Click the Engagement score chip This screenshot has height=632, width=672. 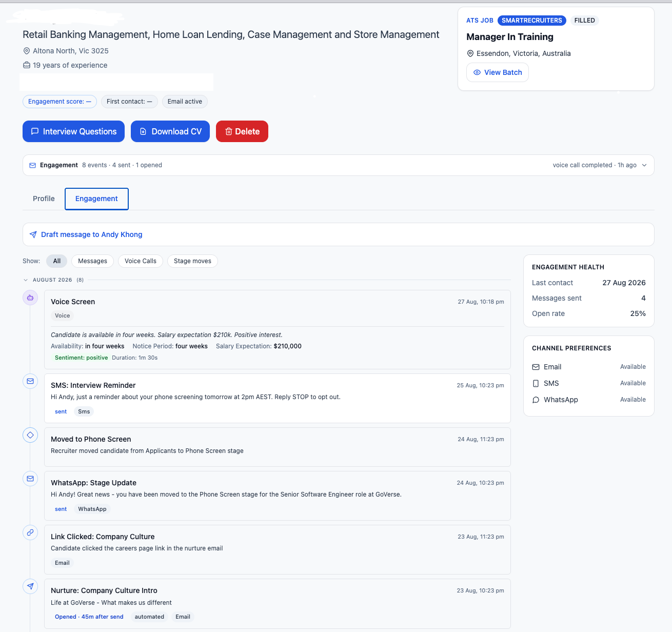click(60, 102)
